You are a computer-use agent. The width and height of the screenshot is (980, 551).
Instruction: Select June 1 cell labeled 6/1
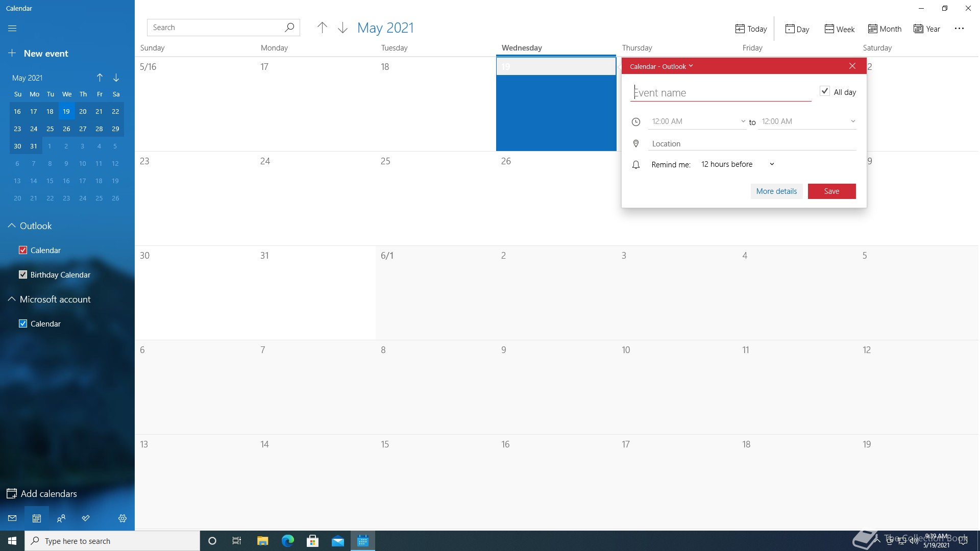tap(436, 293)
